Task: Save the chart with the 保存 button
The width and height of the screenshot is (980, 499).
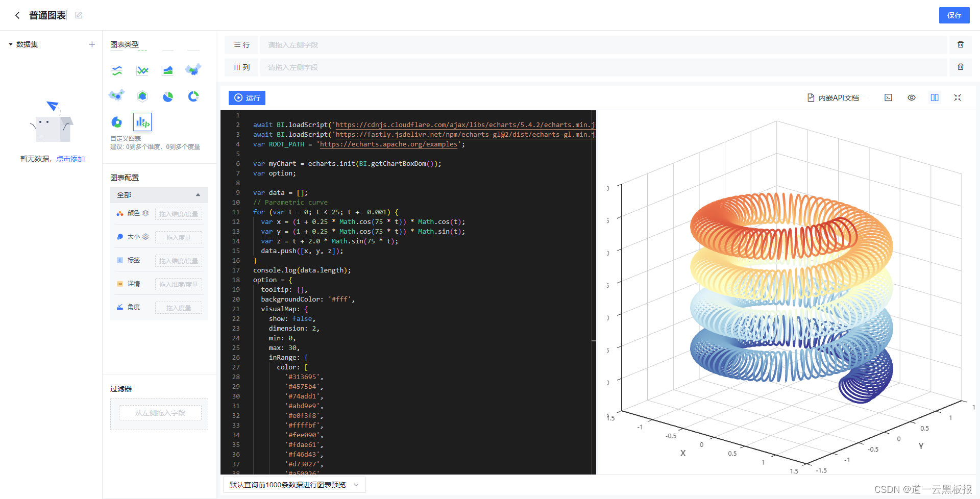Action: (954, 15)
